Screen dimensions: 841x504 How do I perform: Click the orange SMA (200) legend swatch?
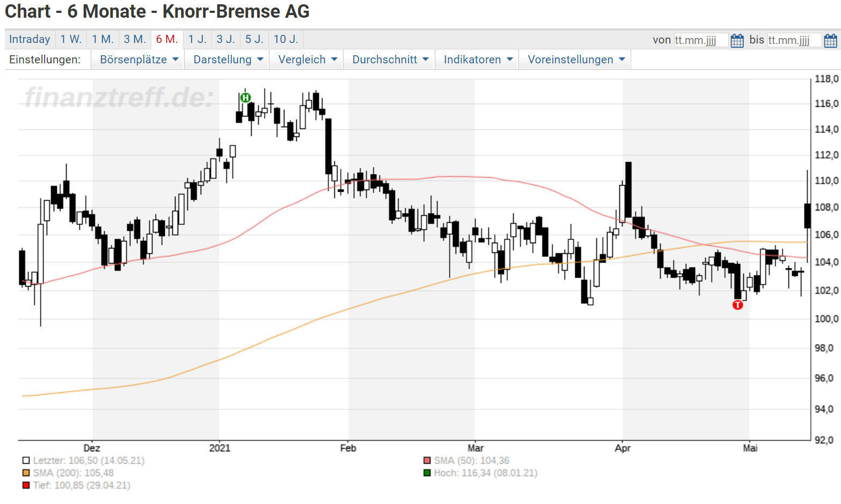click(26, 473)
